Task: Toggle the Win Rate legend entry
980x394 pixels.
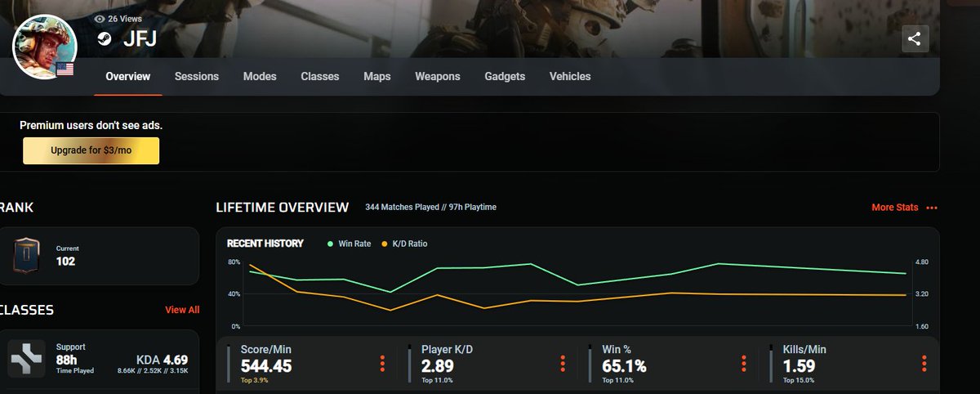Action: point(349,244)
